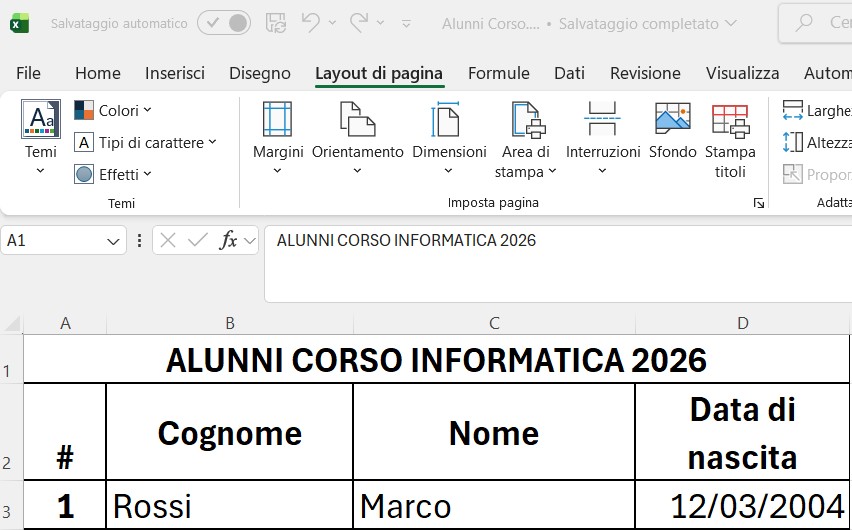Open the Interruzioni page breaks menu
This screenshot has width=852, height=530.
[603, 138]
